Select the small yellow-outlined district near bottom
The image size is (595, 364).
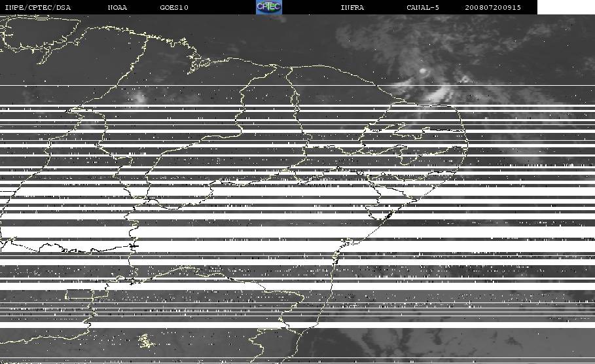(x=146, y=341)
